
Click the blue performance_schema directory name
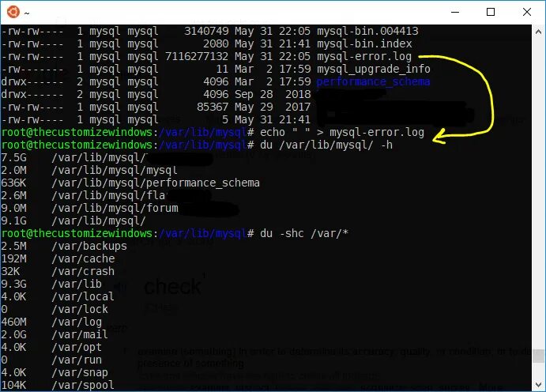pos(373,81)
